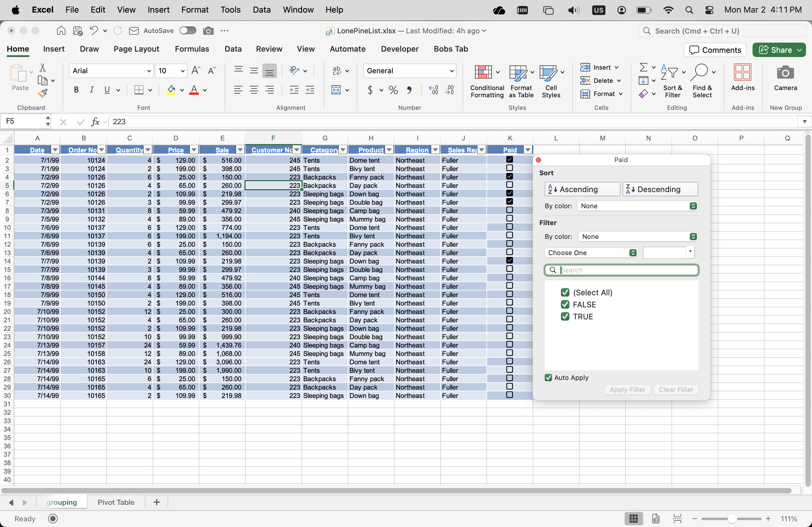
Task: Expand the General number format dropdown
Action: pyautogui.click(x=451, y=71)
